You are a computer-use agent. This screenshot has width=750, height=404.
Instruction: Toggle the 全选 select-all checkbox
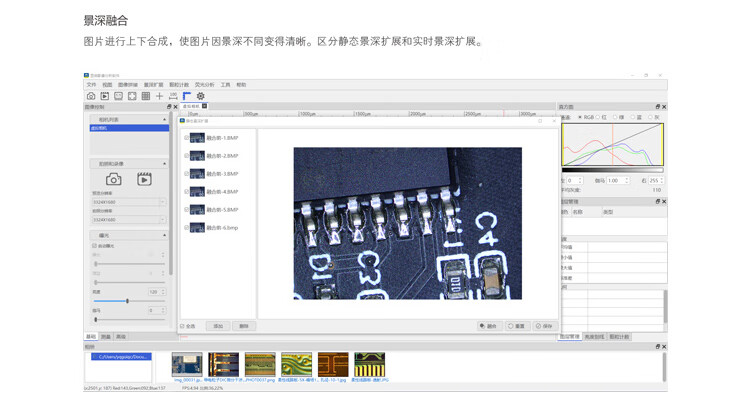(182, 326)
